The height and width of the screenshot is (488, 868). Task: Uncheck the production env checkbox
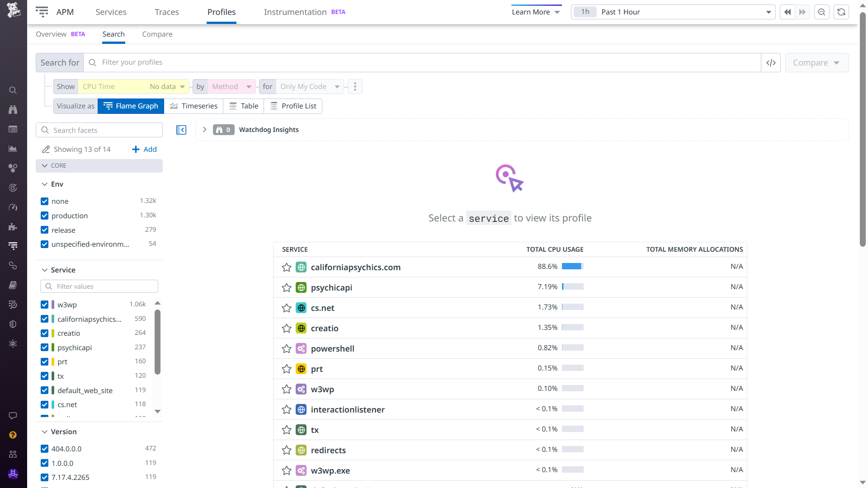pyautogui.click(x=45, y=216)
